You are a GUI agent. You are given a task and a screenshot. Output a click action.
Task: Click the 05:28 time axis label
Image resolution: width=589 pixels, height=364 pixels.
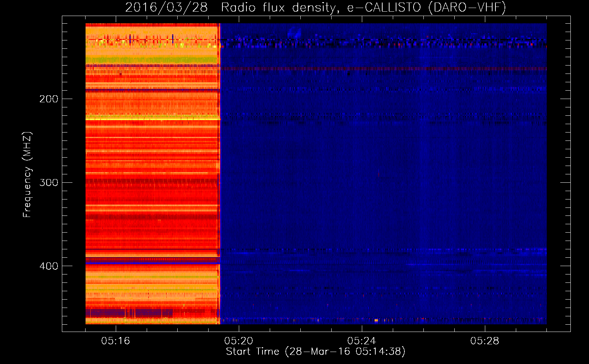pyautogui.click(x=485, y=341)
